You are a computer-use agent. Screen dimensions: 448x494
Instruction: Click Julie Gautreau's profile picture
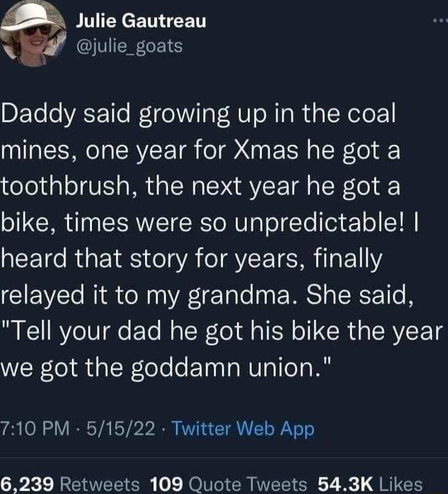32,34
